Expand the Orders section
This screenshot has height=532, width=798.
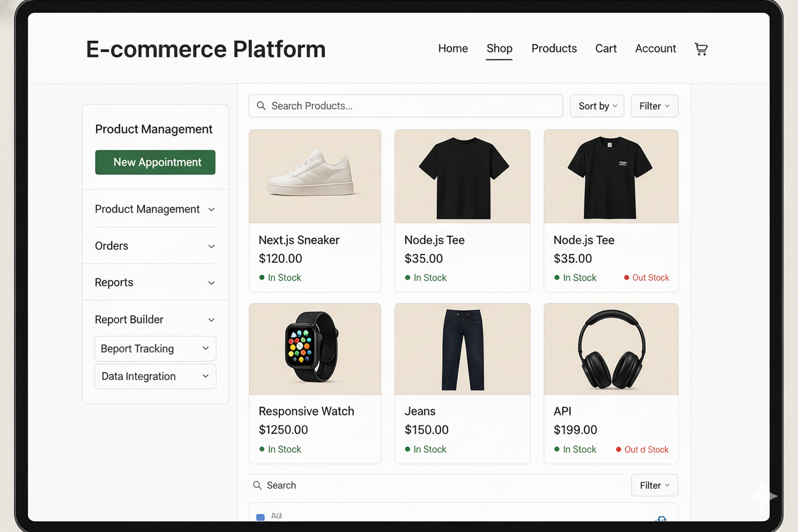[x=155, y=246]
